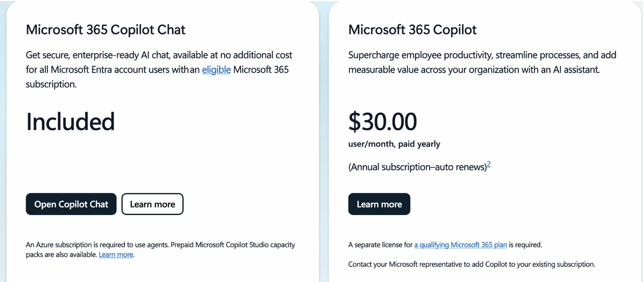The height and width of the screenshot is (282, 644).
Task: Open the 'eligible' subscription link
Action: pyautogui.click(x=216, y=69)
